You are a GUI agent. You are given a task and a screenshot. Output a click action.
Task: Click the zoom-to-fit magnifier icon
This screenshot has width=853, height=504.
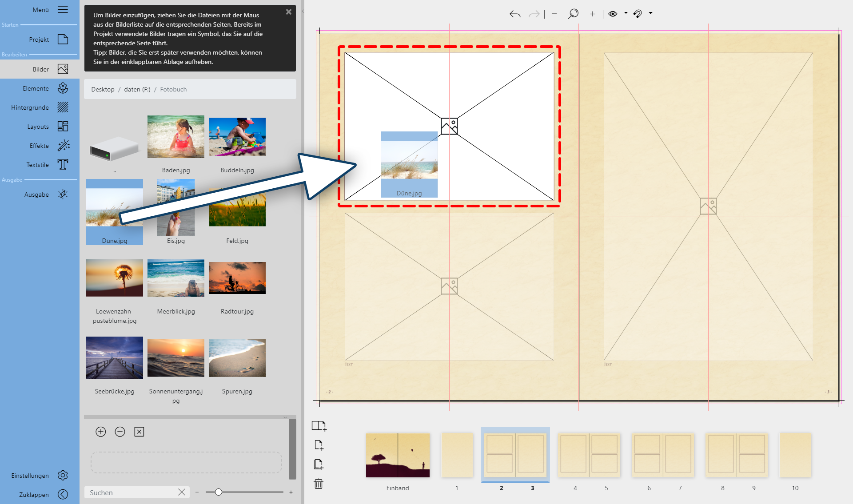[x=573, y=14]
